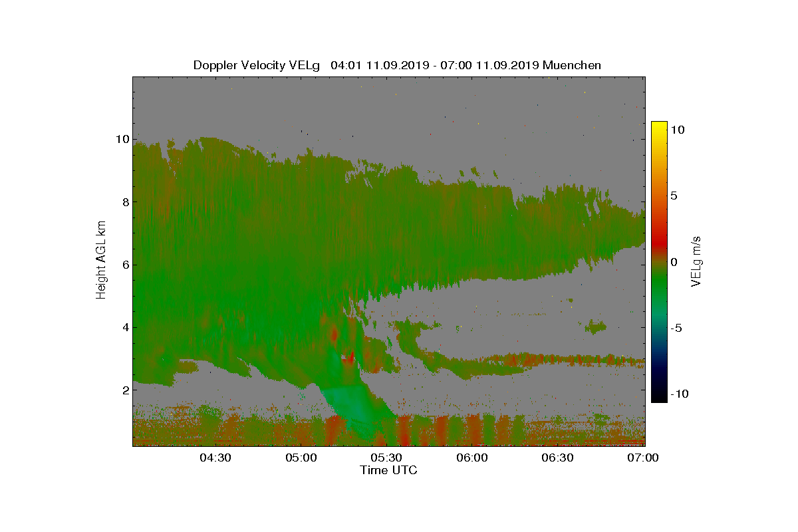This screenshot has width=798, height=532.
Task: Click the 06:00 time tick label
Action: click(472, 458)
